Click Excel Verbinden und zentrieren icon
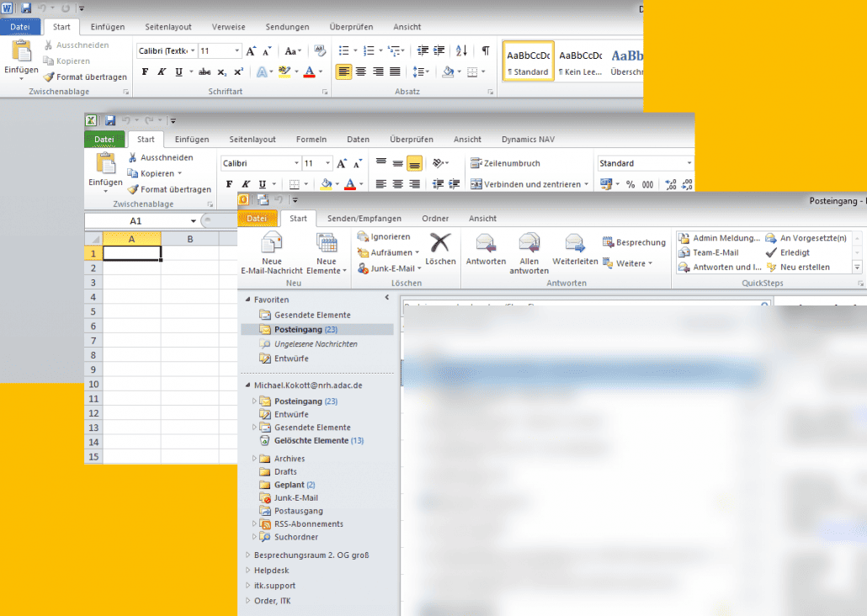This screenshot has height=616, width=867. [476, 184]
